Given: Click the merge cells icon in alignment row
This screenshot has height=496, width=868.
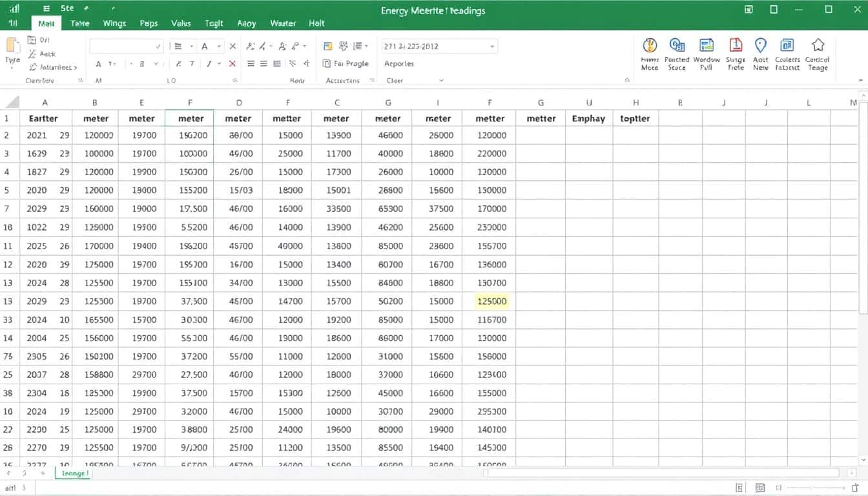Looking at the screenshot, I should click(x=277, y=63).
